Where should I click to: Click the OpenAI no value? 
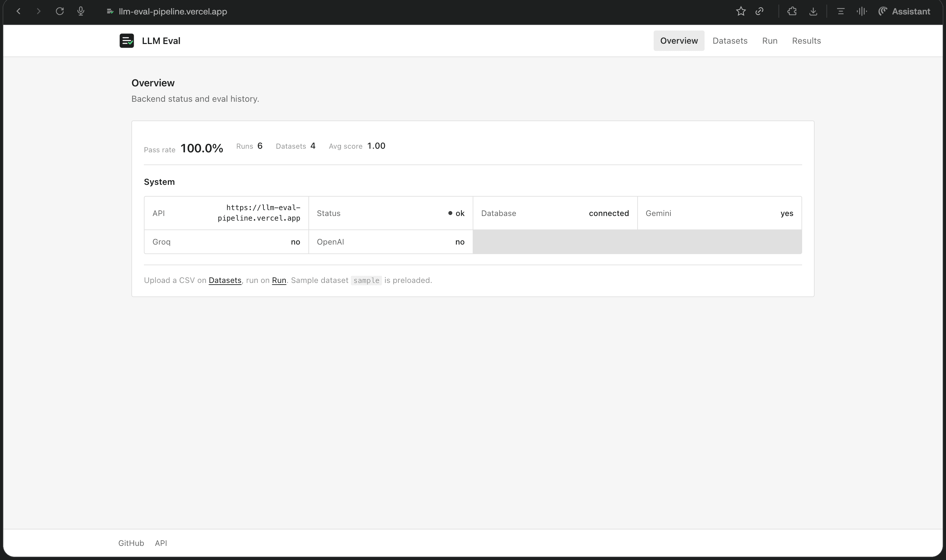[x=460, y=242]
